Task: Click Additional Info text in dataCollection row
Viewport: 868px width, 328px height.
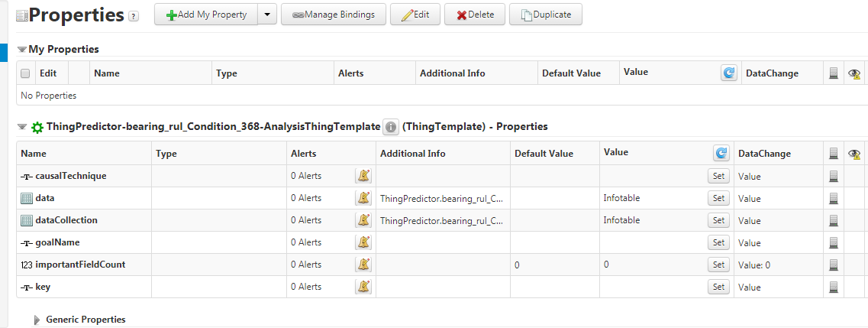Action: (442, 220)
